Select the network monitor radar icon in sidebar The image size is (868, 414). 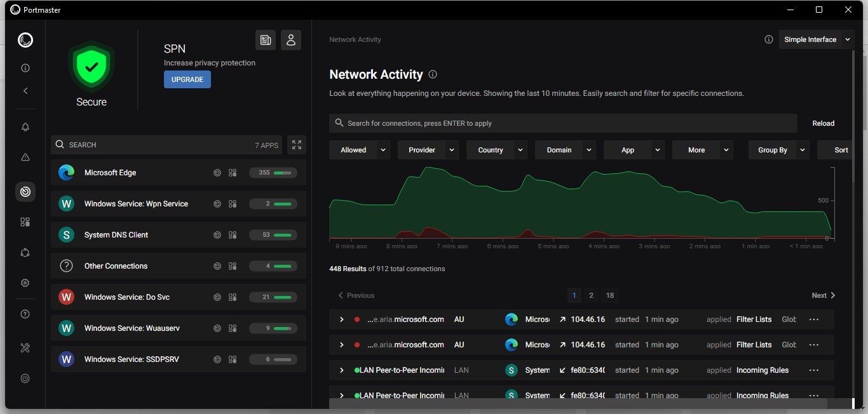[x=25, y=191]
